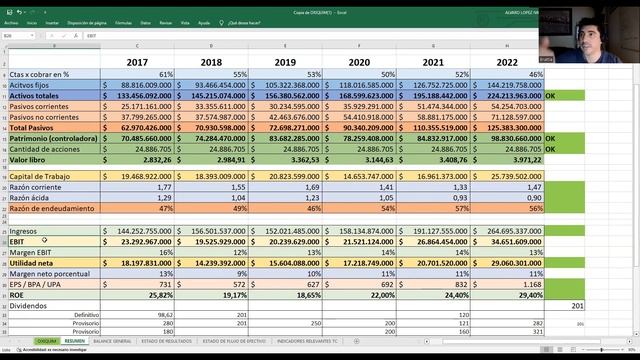Viewport: 640px width, 360px height.
Task: Select column H header
Action: tap(507, 46)
